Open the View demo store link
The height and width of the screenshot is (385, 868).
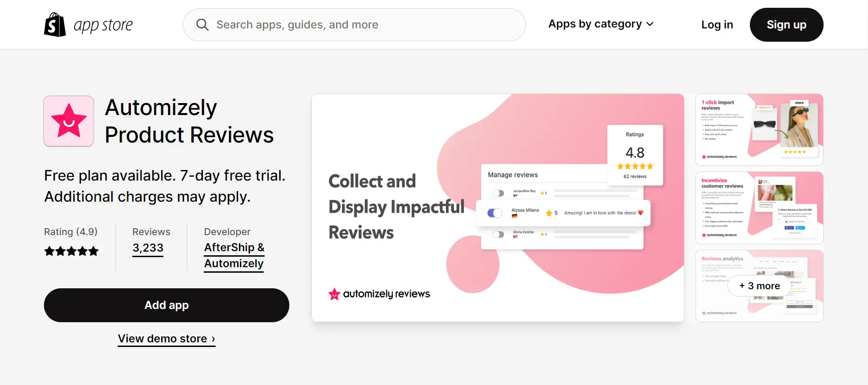(x=167, y=339)
